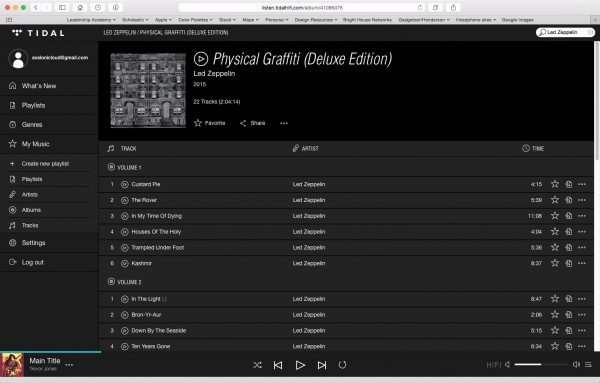Open more options for Kashmir
The width and height of the screenshot is (600, 383).
coord(582,264)
